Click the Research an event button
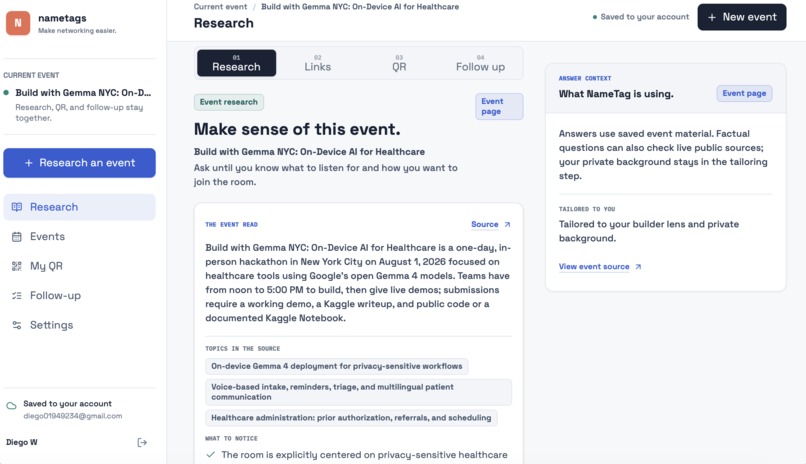 [x=79, y=163]
